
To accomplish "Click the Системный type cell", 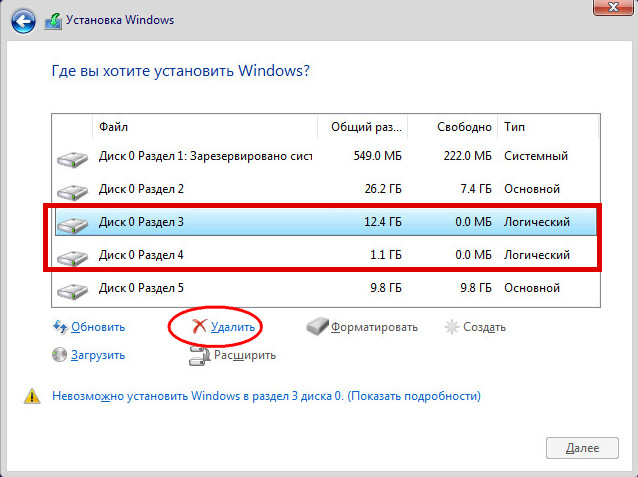I will coord(536,156).
